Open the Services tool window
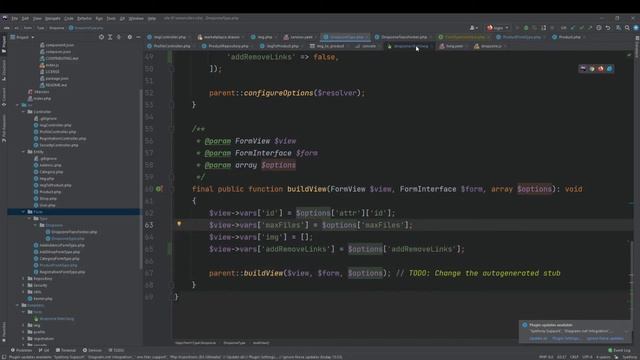This screenshot has height=360, width=640. pos(92,350)
